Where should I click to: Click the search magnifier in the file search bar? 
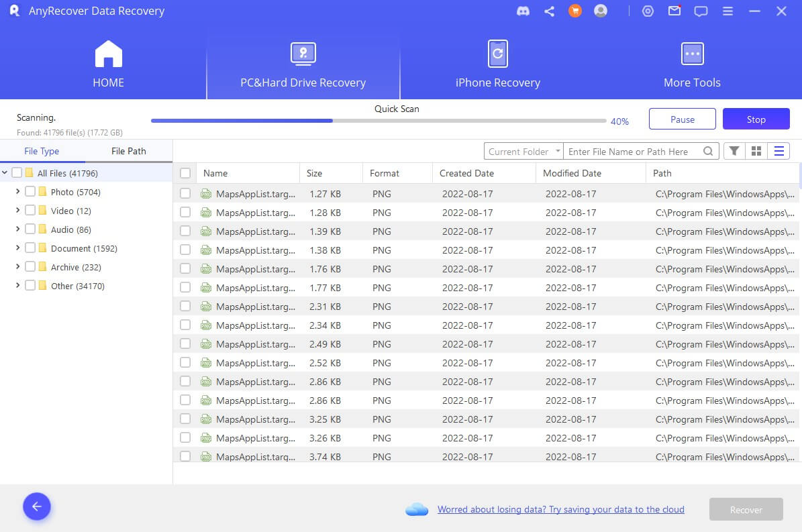coord(708,151)
